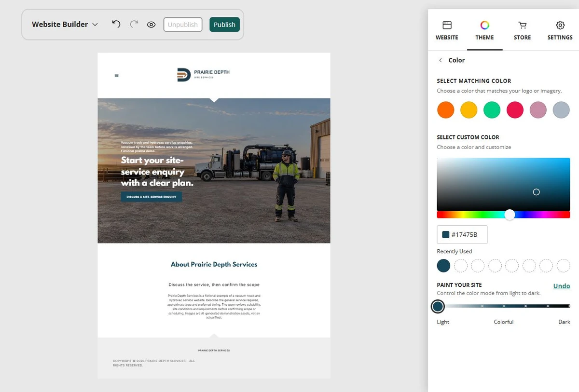The image size is (579, 392).
Task: Pick the orange matching color swatch
Action: [446, 110]
